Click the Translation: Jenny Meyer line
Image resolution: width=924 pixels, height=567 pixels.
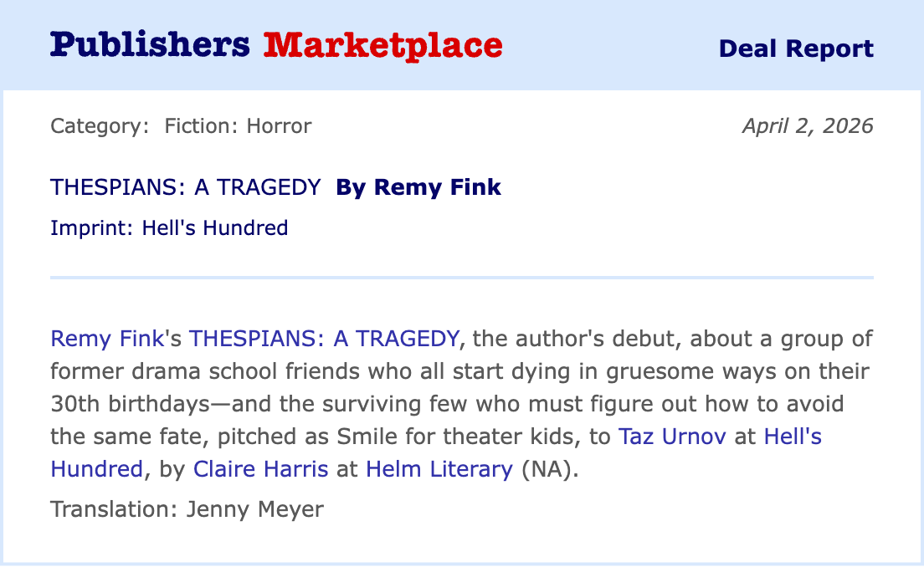click(187, 509)
